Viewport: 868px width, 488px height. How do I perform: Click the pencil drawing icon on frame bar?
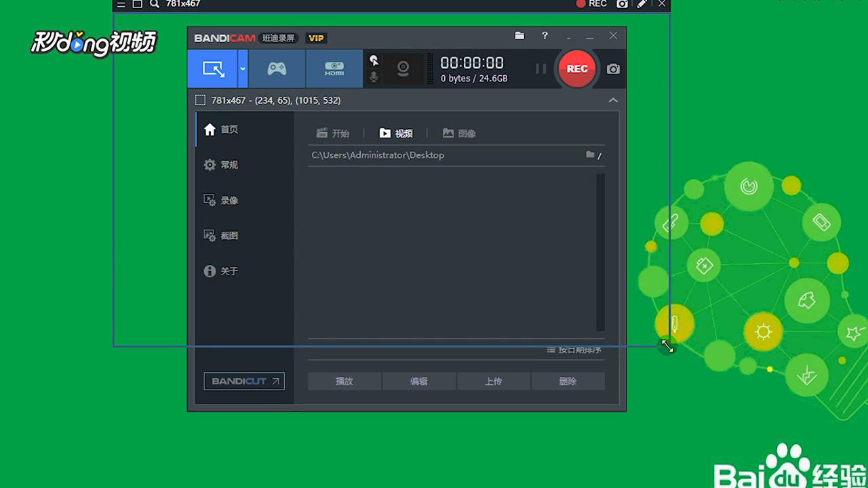coord(642,4)
